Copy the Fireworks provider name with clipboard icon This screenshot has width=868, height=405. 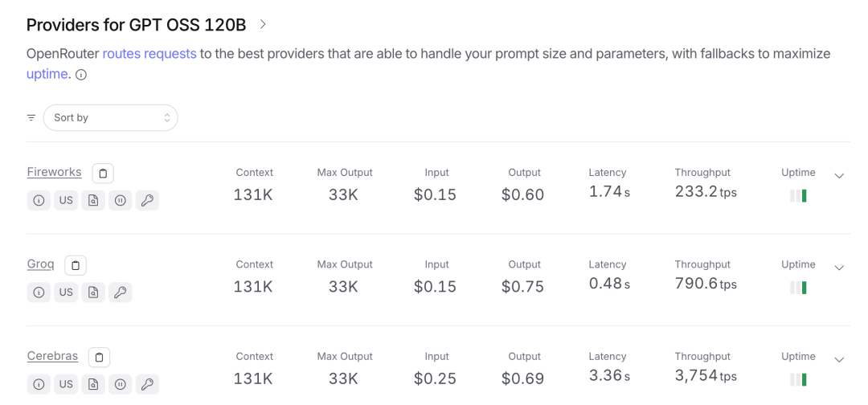(103, 174)
